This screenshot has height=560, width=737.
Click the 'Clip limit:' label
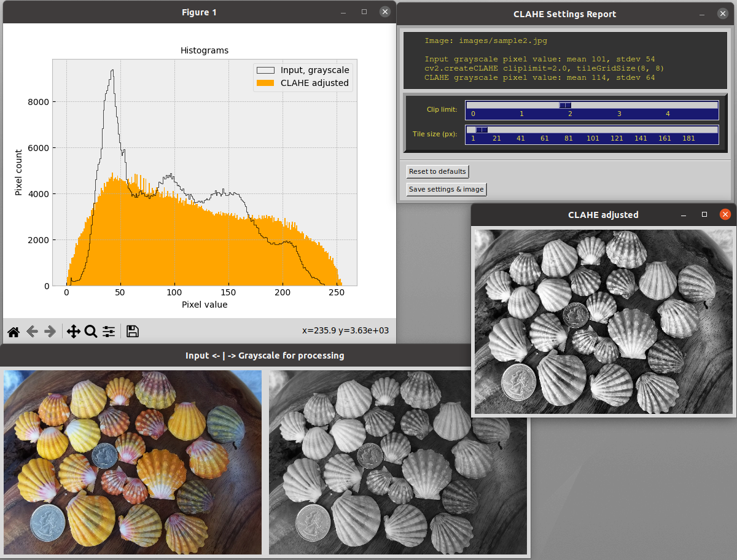pos(442,109)
